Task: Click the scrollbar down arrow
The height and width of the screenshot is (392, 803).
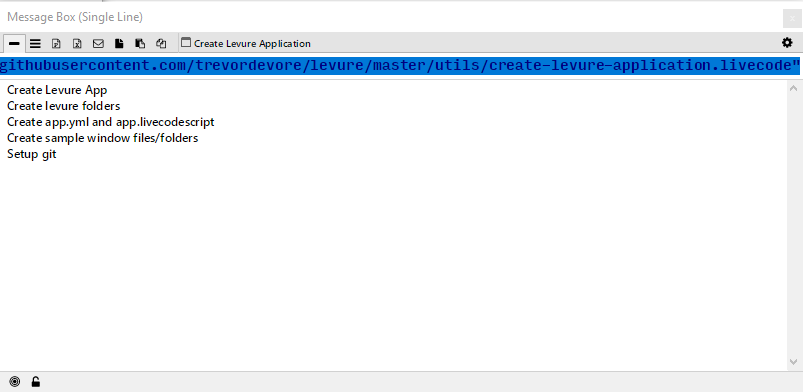Action: 793,362
